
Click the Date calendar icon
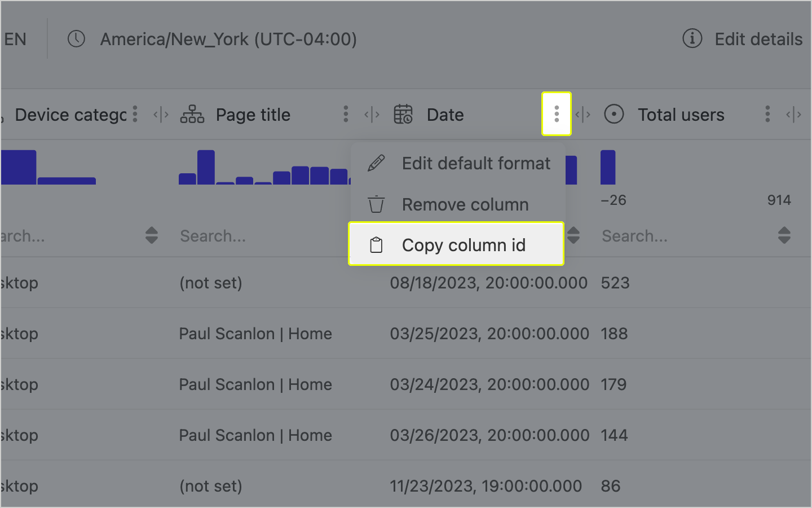(403, 114)
